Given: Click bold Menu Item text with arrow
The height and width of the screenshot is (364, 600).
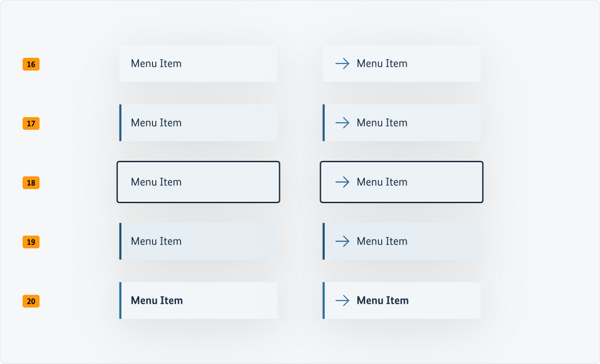Looking at the screenshot, I should (x=382, y=301).
